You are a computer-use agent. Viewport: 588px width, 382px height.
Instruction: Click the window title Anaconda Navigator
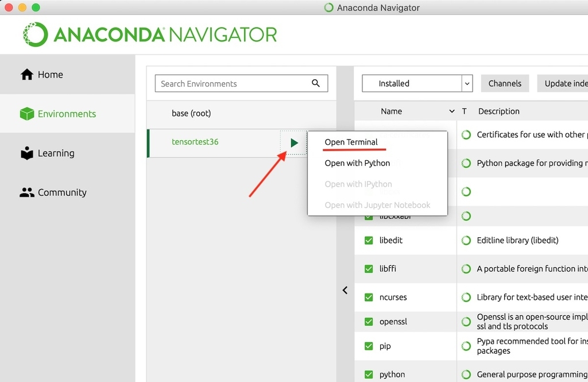pos(378,7)
